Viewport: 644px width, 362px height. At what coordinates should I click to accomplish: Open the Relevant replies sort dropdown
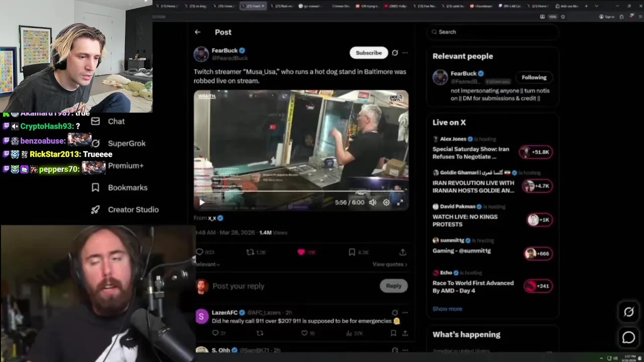[x=207, y=264]
